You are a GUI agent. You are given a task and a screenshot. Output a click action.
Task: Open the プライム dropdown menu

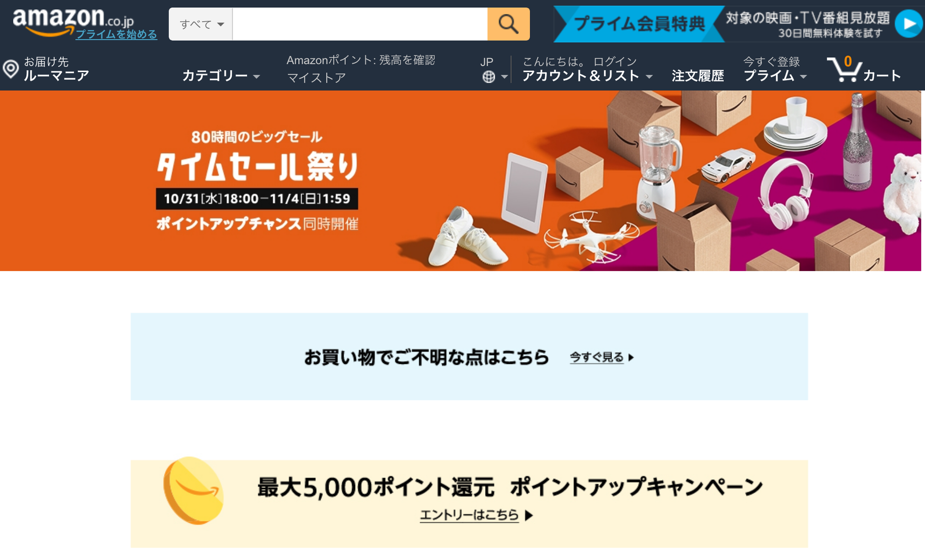click(x=775, y=76)
